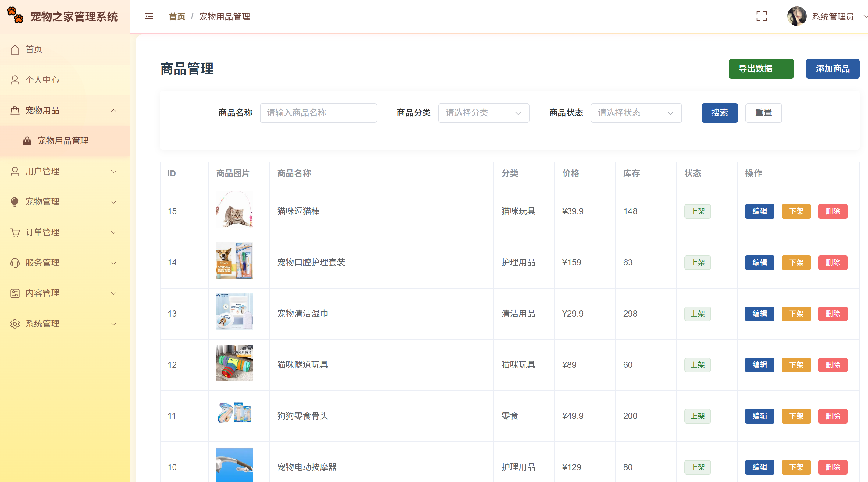Collapse the sidebar with the hamburger icon

coord(149,16)
